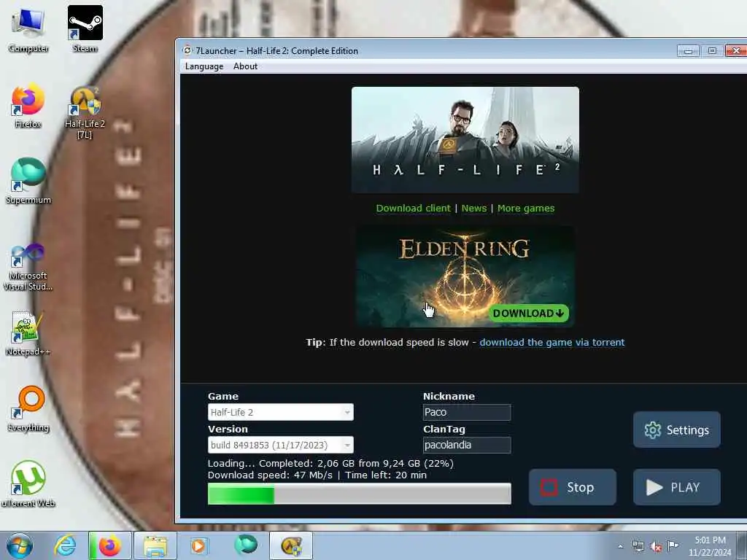Click the Half-Life 2 banner image
Screen dimensions: 747x560
click(465, 139)
